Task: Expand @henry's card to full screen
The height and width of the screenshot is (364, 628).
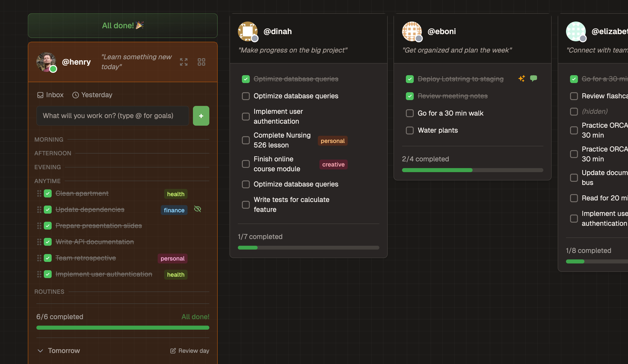Action: [x=184, y=62]
